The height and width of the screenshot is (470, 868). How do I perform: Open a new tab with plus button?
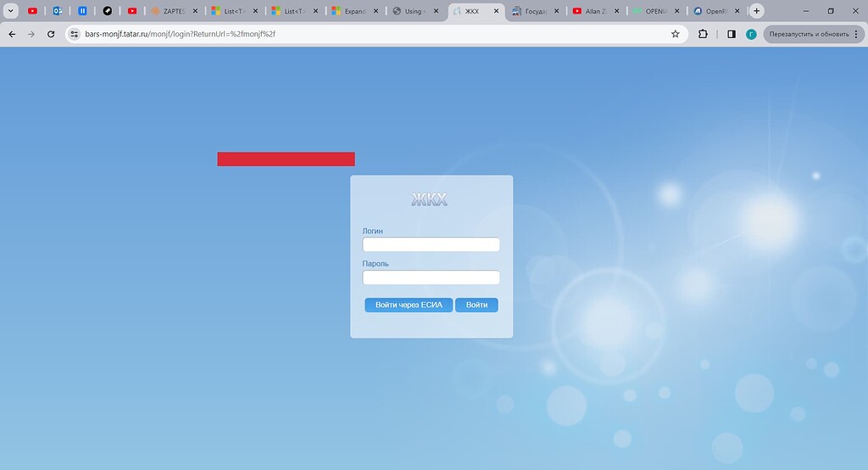pos(757,11)
